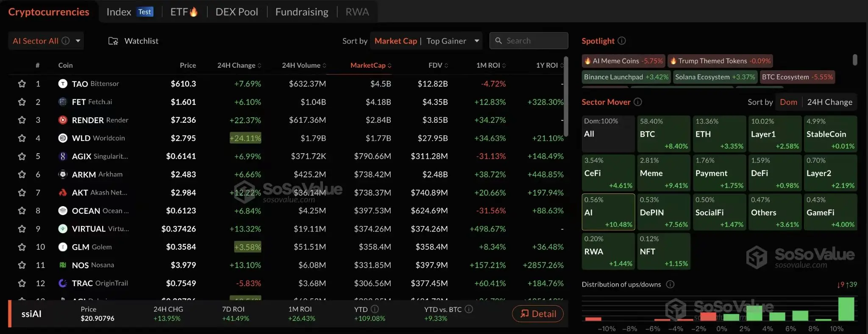The image size is (868, 334).
Task: Click the RENDER coin logo icon
Action: 63,120
